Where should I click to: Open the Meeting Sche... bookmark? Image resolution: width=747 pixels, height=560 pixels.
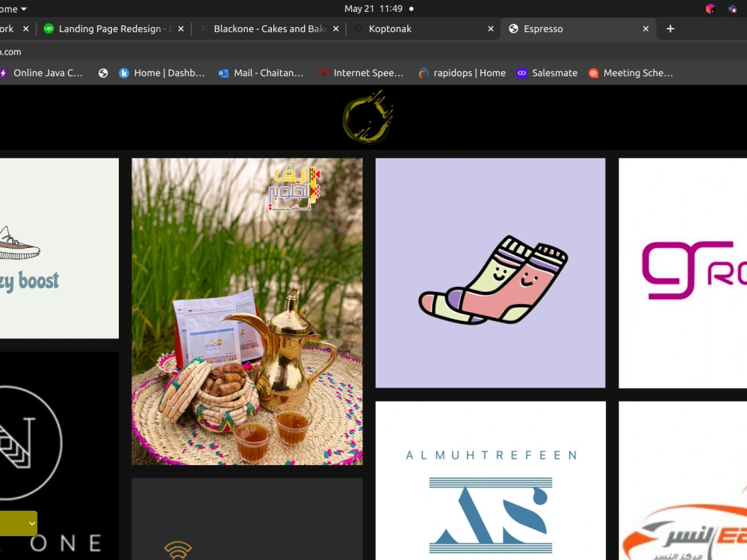[x=630, y=73]
